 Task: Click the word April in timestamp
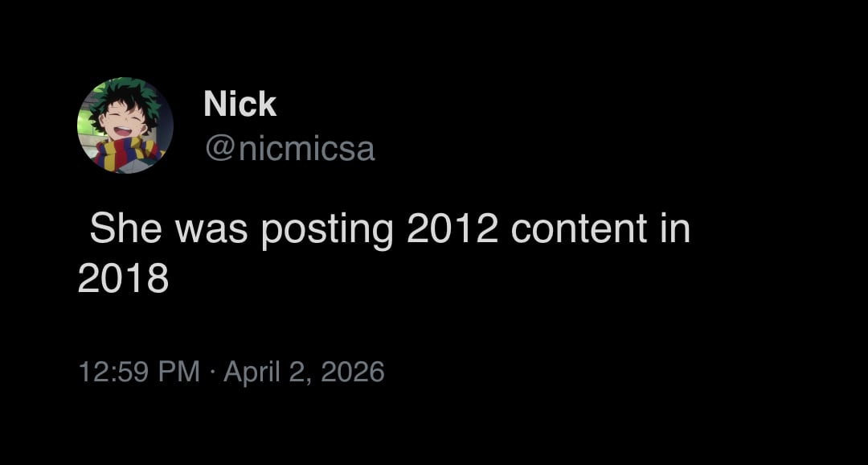251,372
